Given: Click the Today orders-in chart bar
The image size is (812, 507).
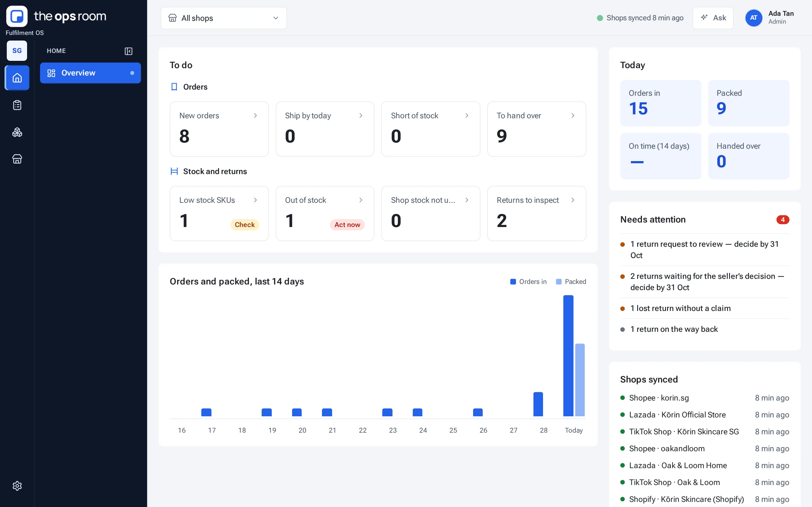Looking at the screenshot, I should pyautogui.click(x=568, y=355).
